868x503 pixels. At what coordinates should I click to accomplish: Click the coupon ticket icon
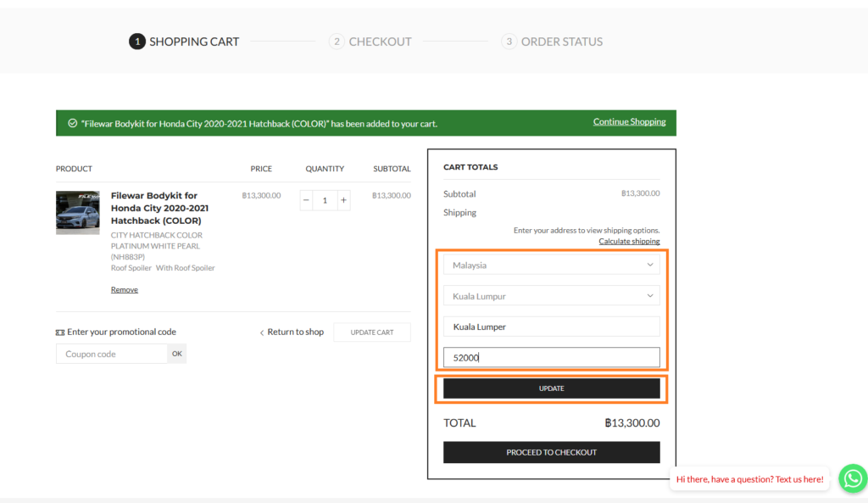point(60,333)
